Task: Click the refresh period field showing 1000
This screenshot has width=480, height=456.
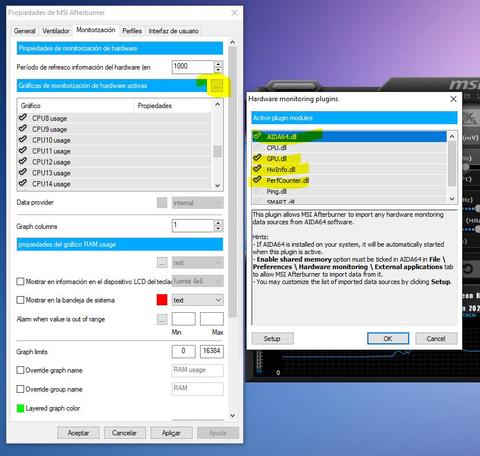Action: (193, 67)
